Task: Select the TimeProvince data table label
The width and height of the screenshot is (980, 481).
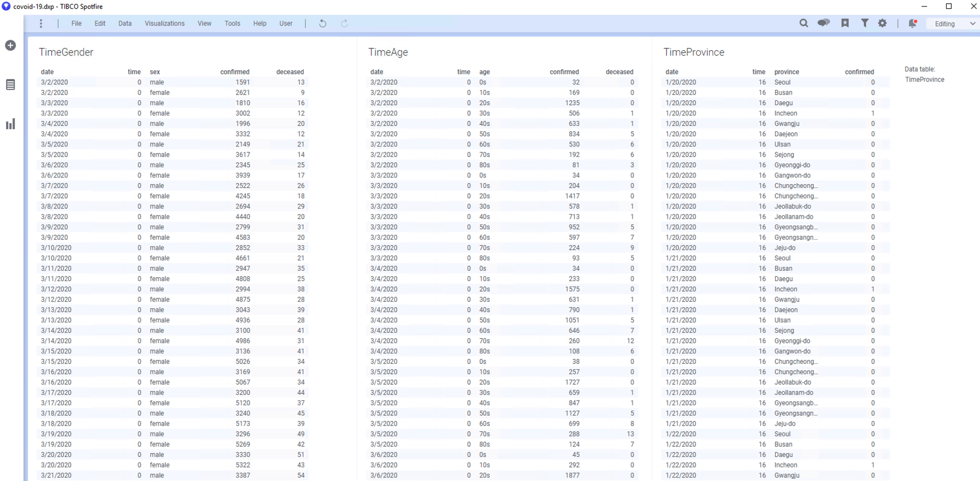Action: coord(924,80)
